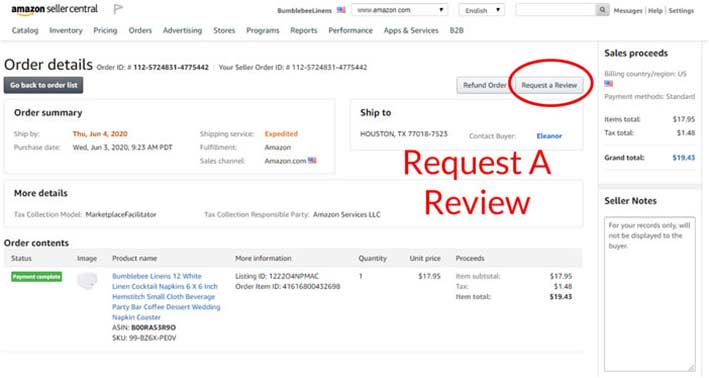
Task: Open the Programs menu
Action: tap(263, 30)
